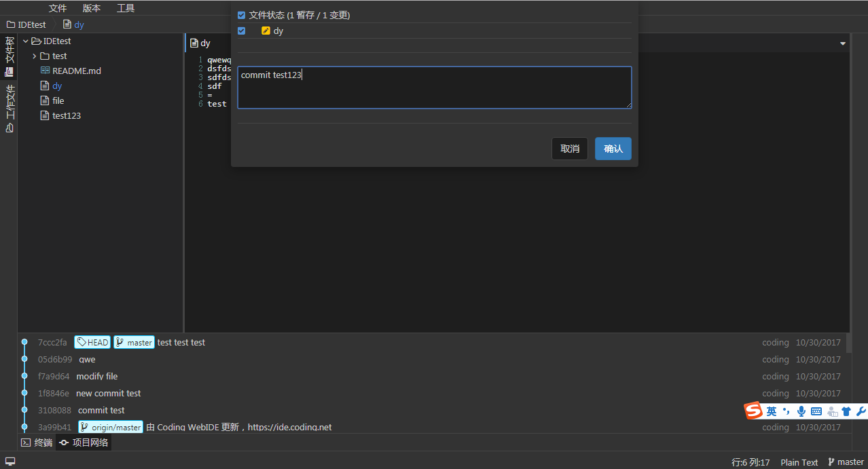Click the modified-file badge next to dy
This screenshot has height=469, width=868.
264,31
